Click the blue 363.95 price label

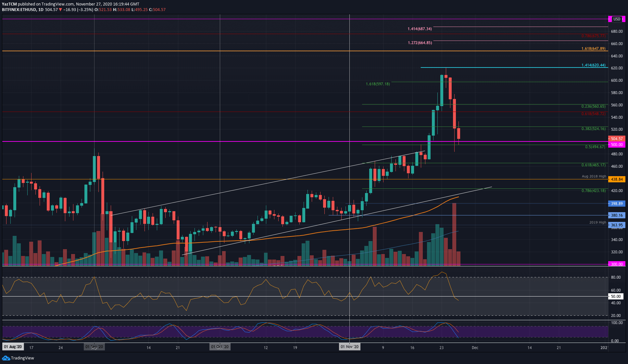(x=616, y=224)
